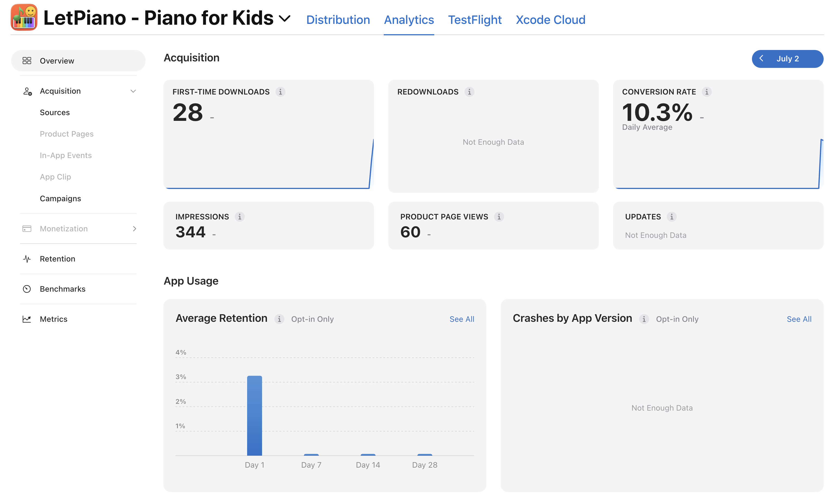Open Metrics in the sidebar
825x504 pixels.
pyautogui.click(x=53, y=319)
